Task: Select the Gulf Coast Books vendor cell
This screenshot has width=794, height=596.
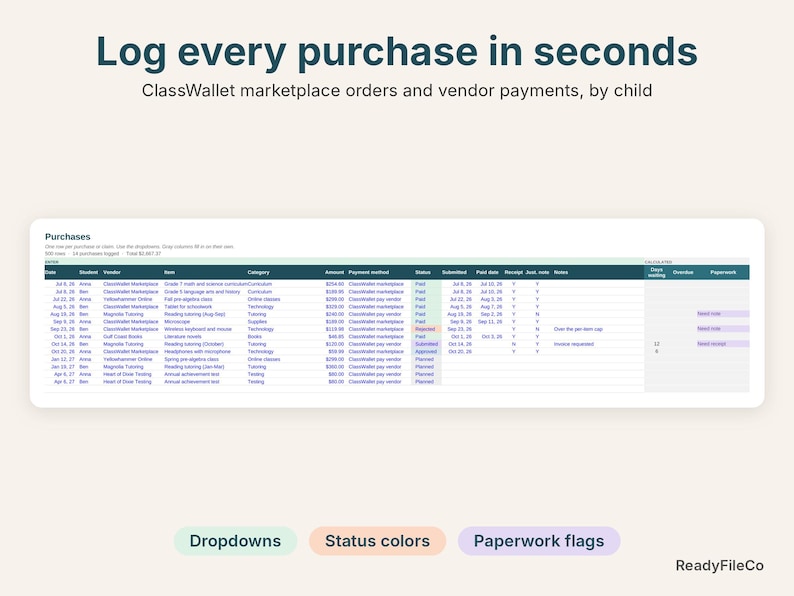Action: pos(123,337)
